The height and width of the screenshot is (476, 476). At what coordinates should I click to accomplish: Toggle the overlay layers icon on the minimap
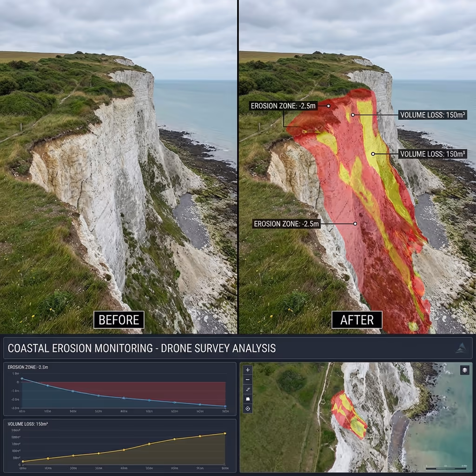[x=465, y=370]
